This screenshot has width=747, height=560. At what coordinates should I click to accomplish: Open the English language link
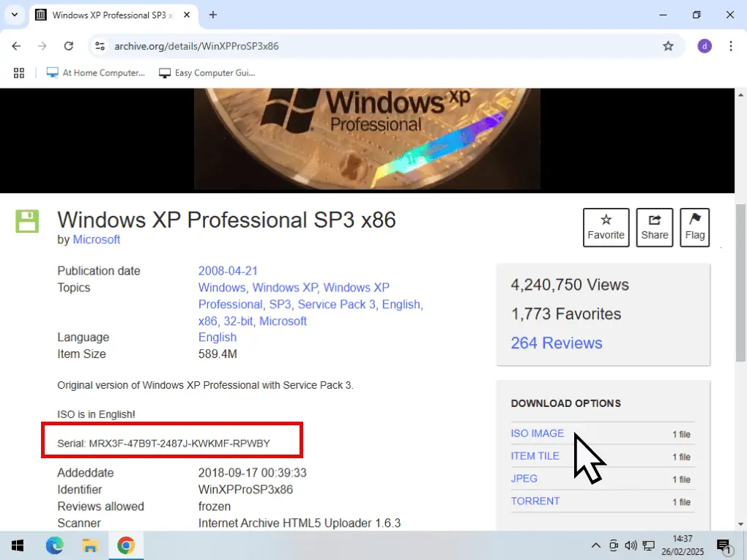[x=218, y=337]
